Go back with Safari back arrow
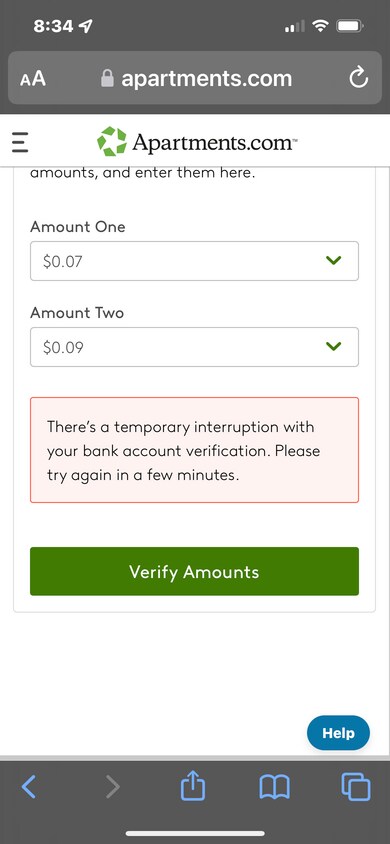The height and width of the screenshot is (844, 390). (x=29, y=787)
